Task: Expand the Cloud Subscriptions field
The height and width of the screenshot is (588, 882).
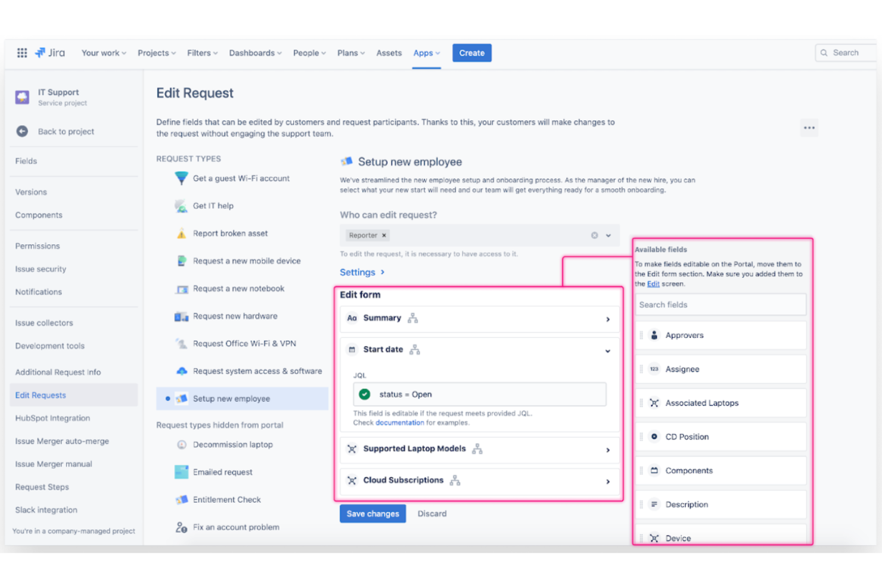Action: tap(608, 481)
